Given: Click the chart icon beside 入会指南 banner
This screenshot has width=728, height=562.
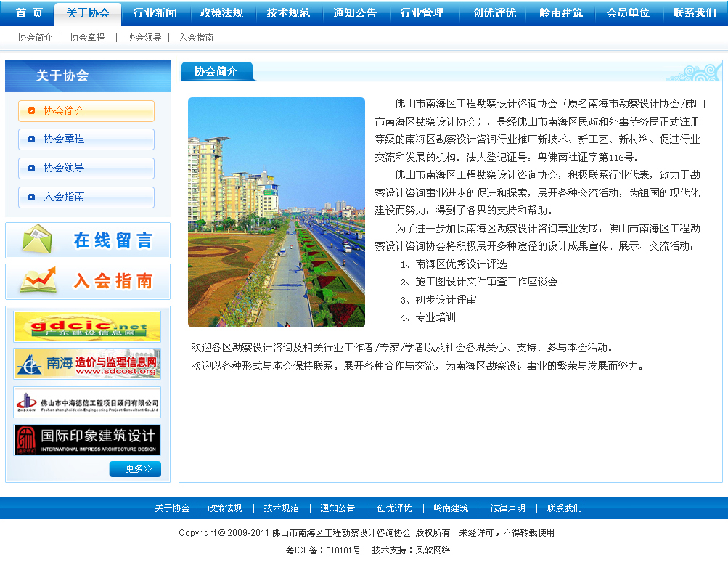Looking at the screenshot, I should [38, 281].
